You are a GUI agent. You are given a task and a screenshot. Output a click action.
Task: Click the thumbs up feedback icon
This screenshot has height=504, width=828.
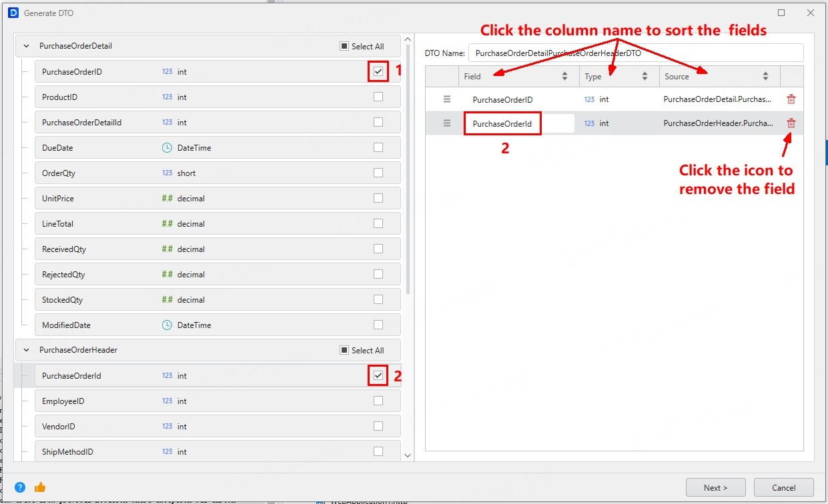point(40,487)
